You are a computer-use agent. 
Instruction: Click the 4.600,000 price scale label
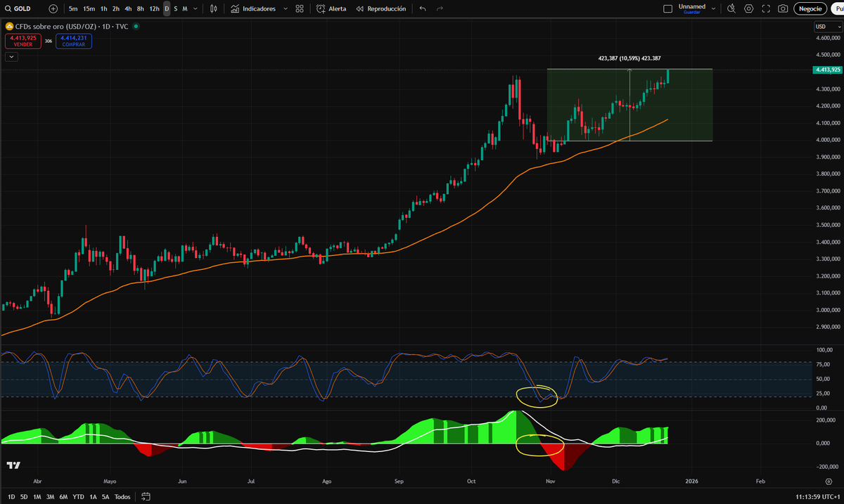[829, 37]
